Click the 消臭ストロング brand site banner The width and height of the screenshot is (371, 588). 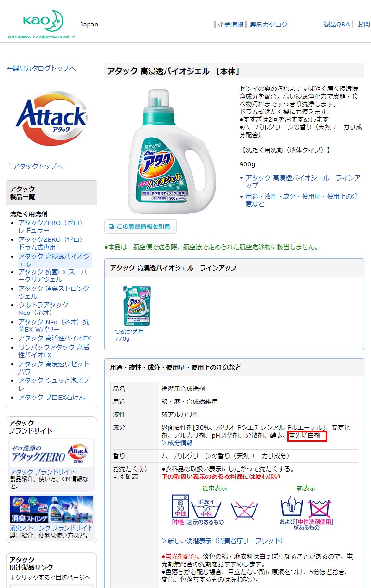coord(51,510)
